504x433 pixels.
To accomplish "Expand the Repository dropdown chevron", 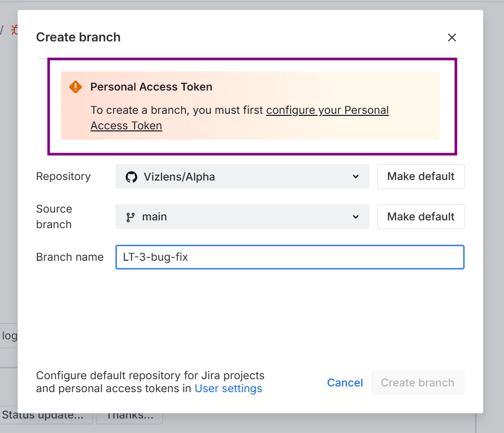I will coord(355,176).
